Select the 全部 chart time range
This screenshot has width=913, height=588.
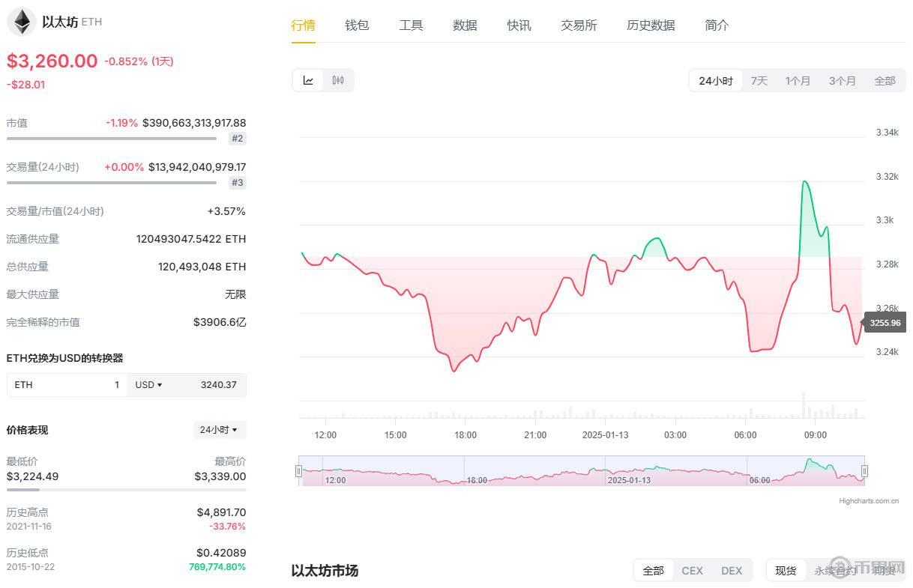pyautogui.click(x=885, y=79)
